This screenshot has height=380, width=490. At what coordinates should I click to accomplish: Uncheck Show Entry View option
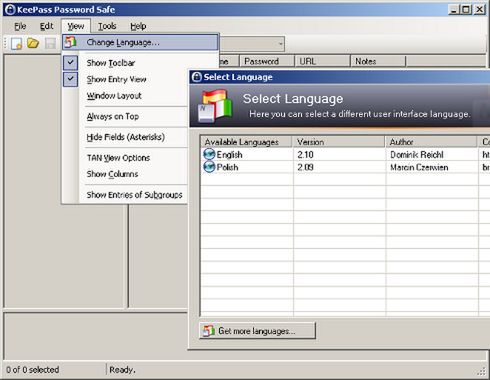[x=116, y=79]
